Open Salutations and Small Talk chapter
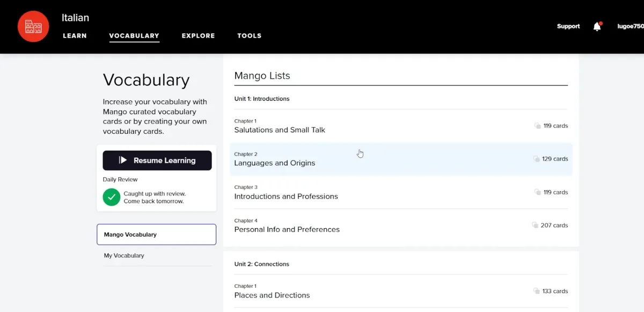 pos(280,130)
